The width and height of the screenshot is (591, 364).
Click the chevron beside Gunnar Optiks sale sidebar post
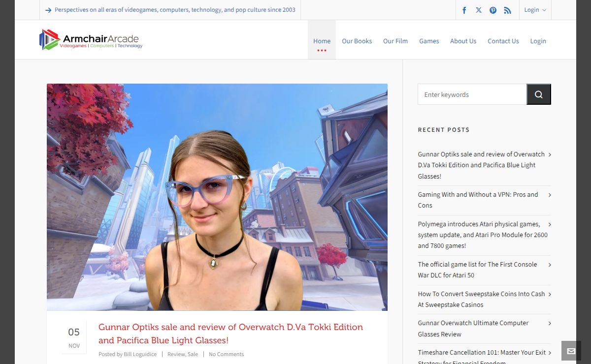550,154
